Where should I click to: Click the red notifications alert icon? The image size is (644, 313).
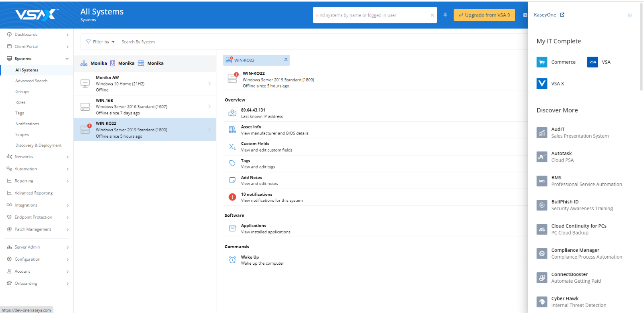232,197
